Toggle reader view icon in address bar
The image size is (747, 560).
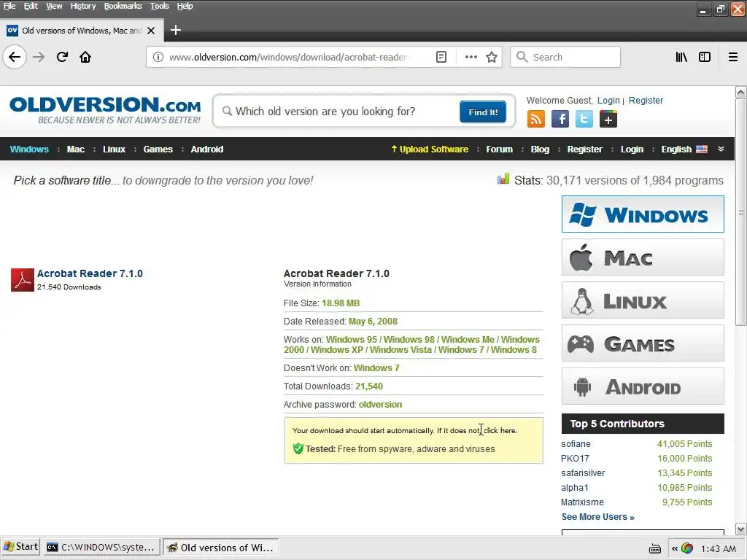click(441, 57)
